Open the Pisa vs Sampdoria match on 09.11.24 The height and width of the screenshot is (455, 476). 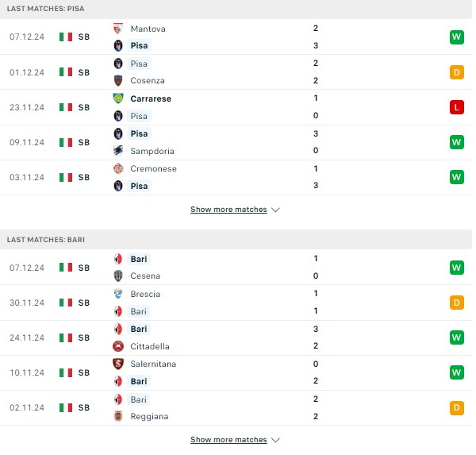click(x=236, y=142)
